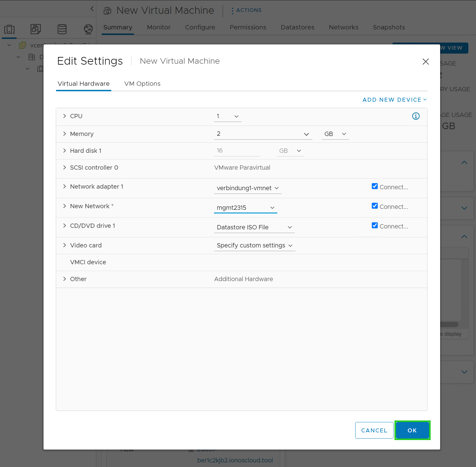
Task: Select the VMCI device row
Action: click(242, 262)
